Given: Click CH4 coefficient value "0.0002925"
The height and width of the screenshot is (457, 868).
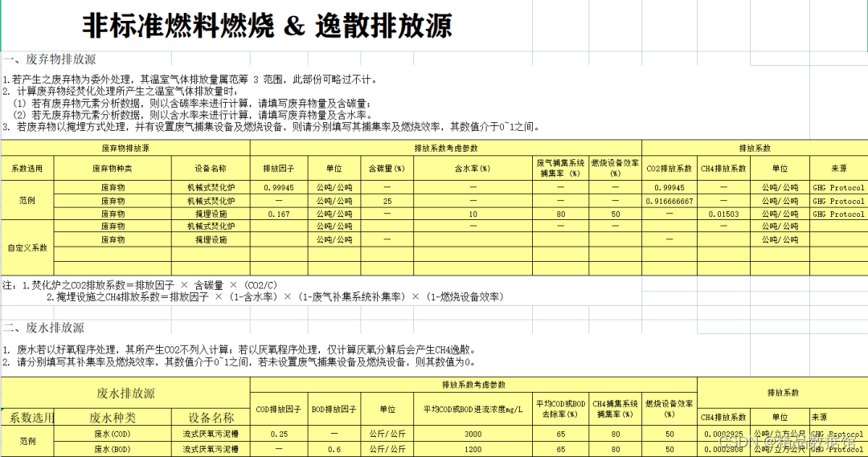Looking at the screenshot, I should 723,434.
